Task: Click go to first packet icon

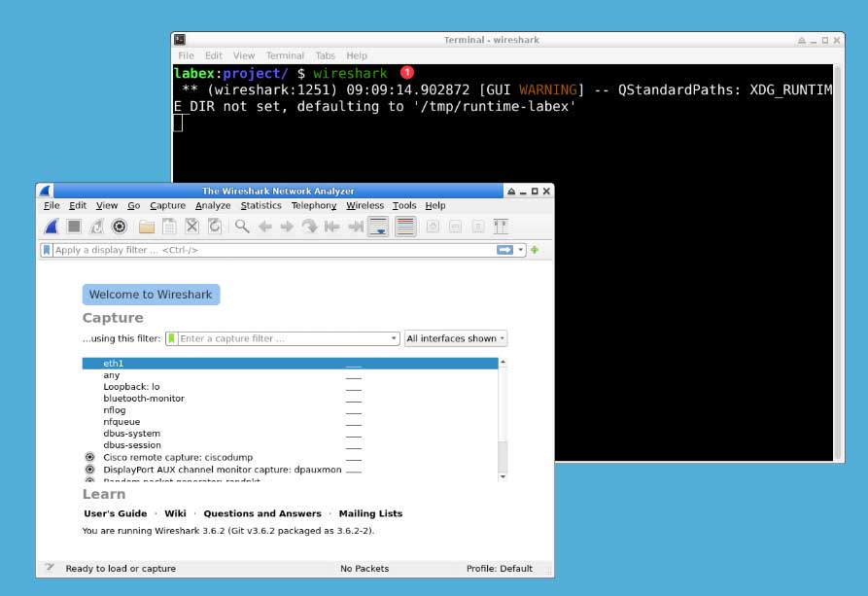Action: click(332, 227)
